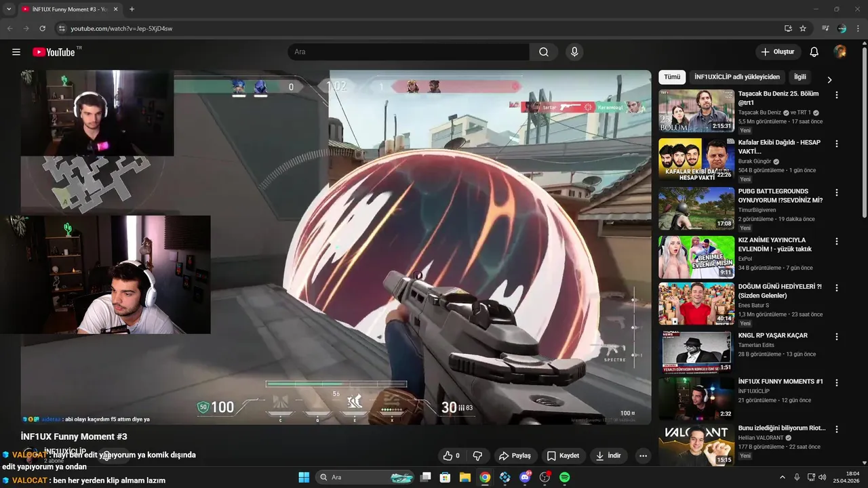Show hidden system tray icons
This screenshot has width=868, height=488.
coord(782,477)
